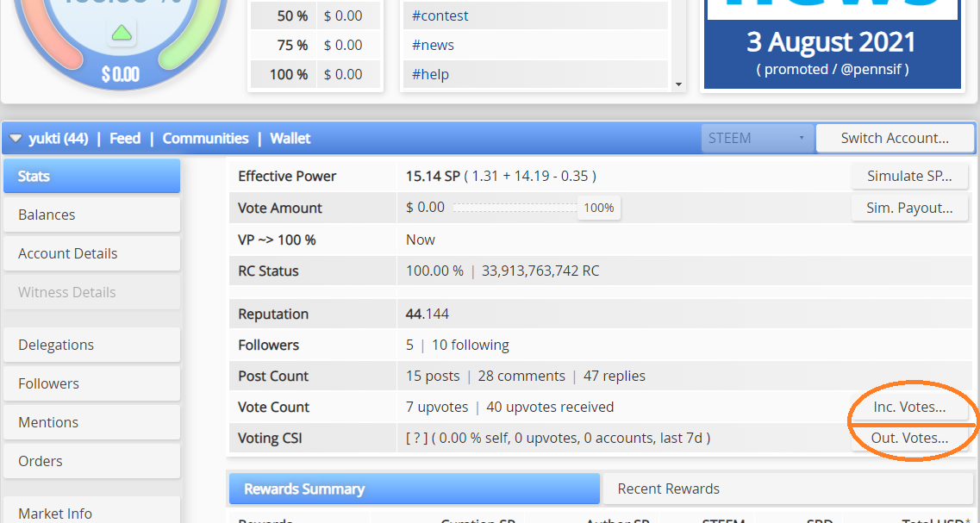The width and height of the screenshot is (980, 523).
Task: Click the Reputation value 44.144
Action: pos(427,314)
